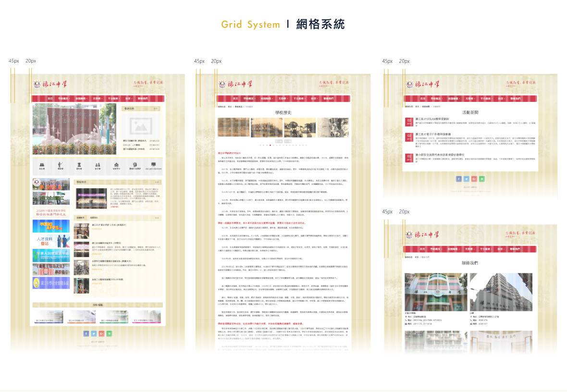The width and height of the screenshot is (567, 392).
Task: Click school logo on the 活動新聞 page
Action: click(423, 84)
